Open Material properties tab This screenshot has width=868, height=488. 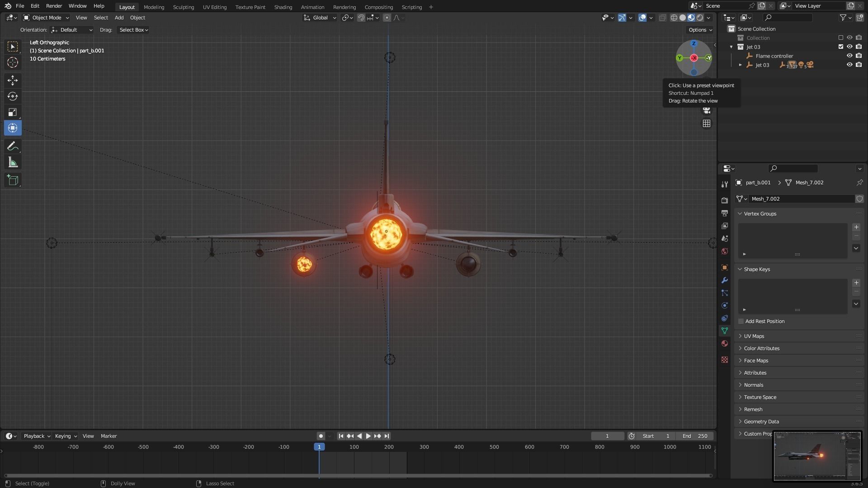(x=725, y=343)
